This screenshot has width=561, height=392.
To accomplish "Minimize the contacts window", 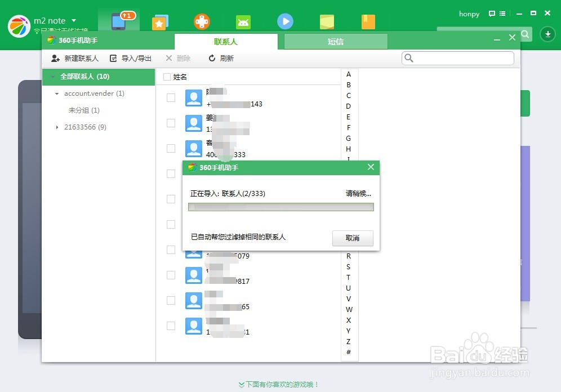I will click(x=497, y=39).
